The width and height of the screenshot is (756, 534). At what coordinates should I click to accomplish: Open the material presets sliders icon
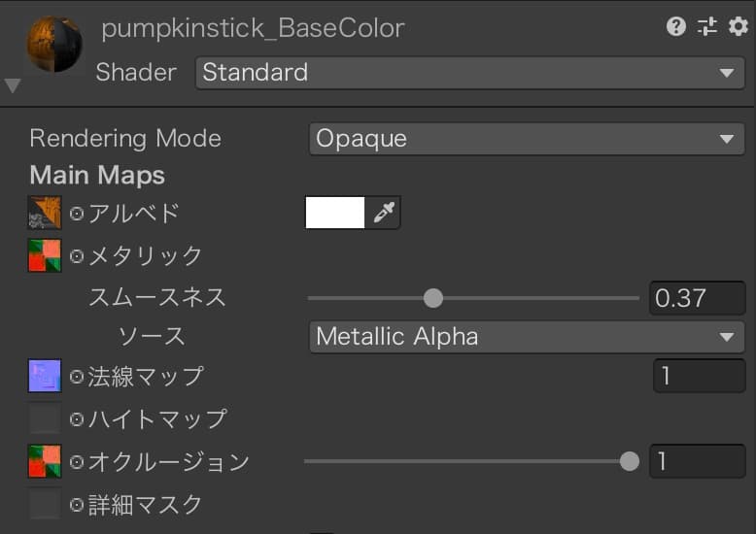(707, 27)
